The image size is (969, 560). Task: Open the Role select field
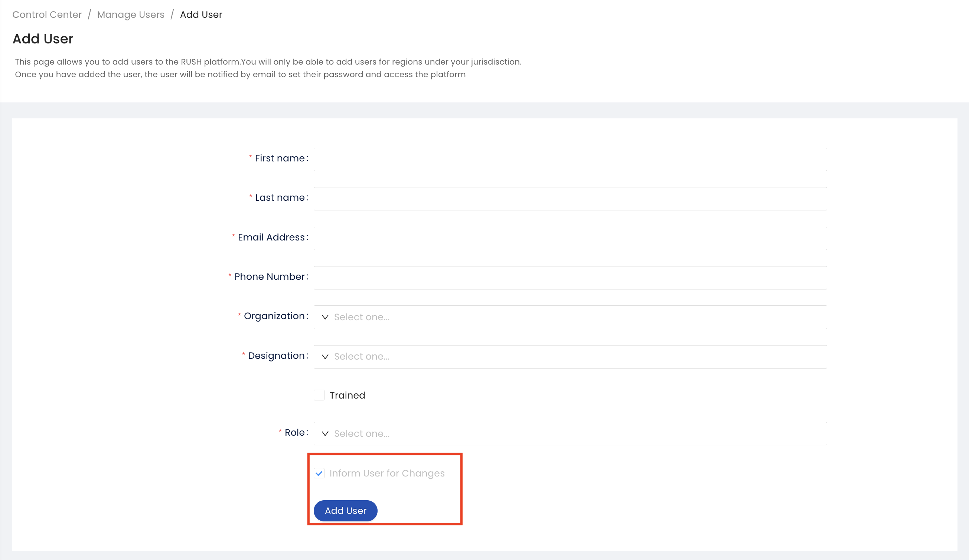click(570, 433)
